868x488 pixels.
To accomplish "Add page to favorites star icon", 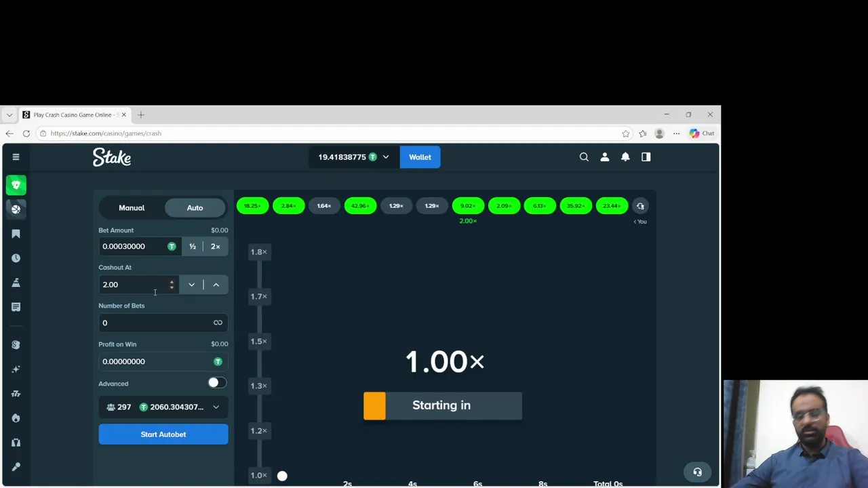I will 626,134.
